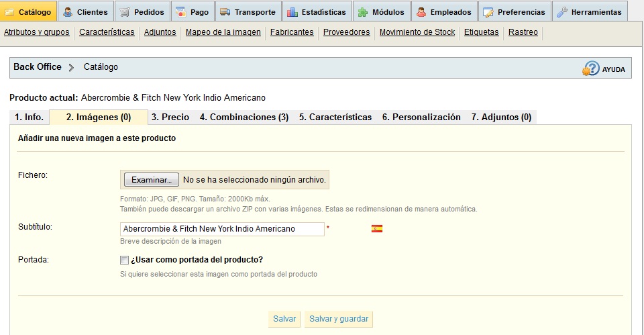Viewport: 644px width, 335px height.
Task: Click the Salvar y guardar button
Action: (339, 319)
